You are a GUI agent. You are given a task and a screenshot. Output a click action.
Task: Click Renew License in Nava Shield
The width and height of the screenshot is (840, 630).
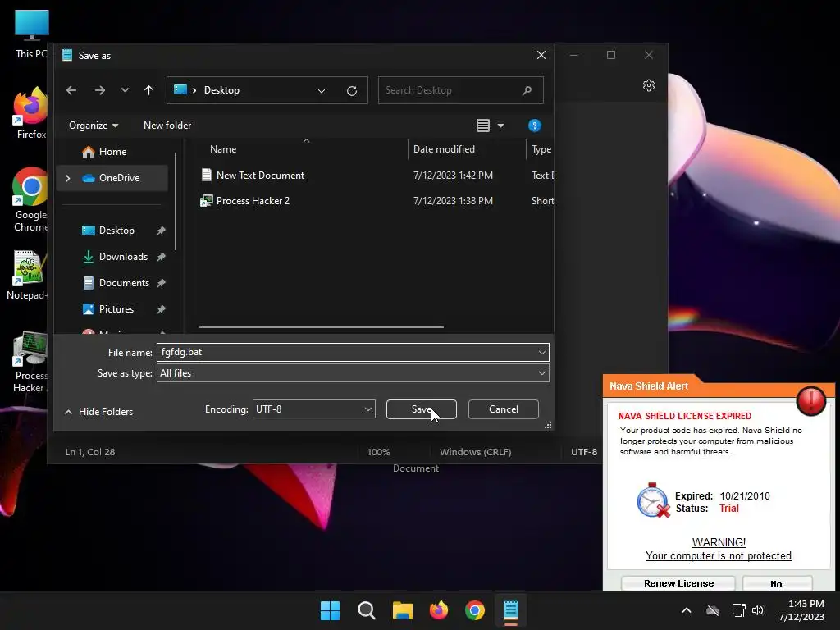coord(678,583)
